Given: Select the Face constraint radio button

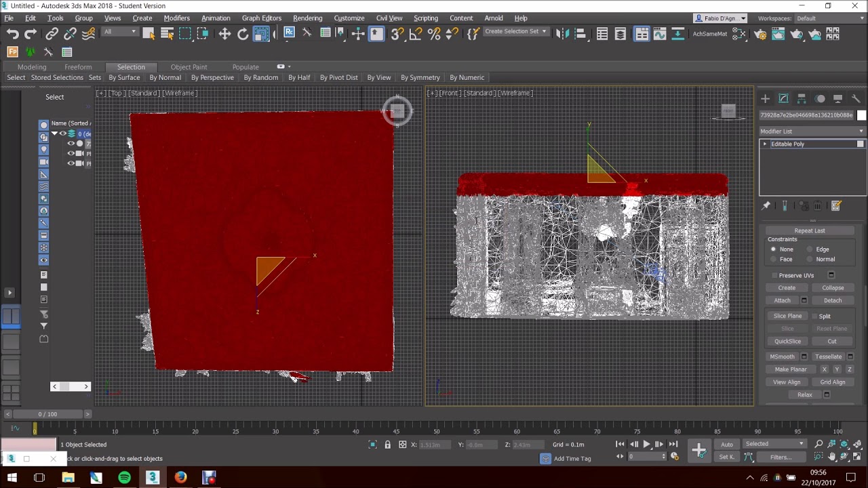Looking at the screenshot, I should [x=773, y=260].
